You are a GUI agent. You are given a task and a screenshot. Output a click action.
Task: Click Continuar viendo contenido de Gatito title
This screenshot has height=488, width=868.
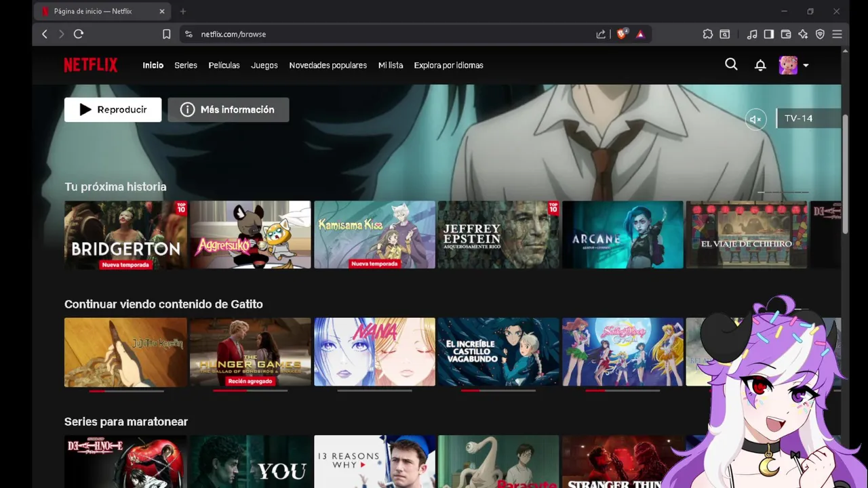coord(163,304)
